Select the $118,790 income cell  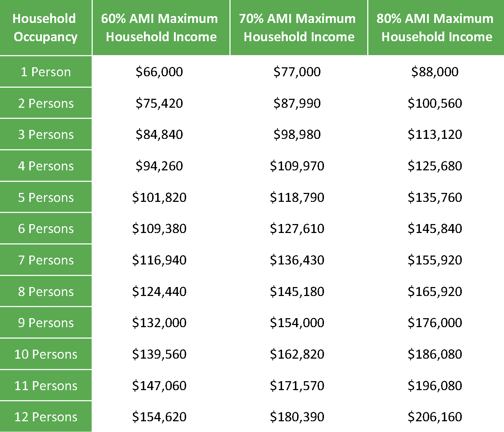pos(297,198)
